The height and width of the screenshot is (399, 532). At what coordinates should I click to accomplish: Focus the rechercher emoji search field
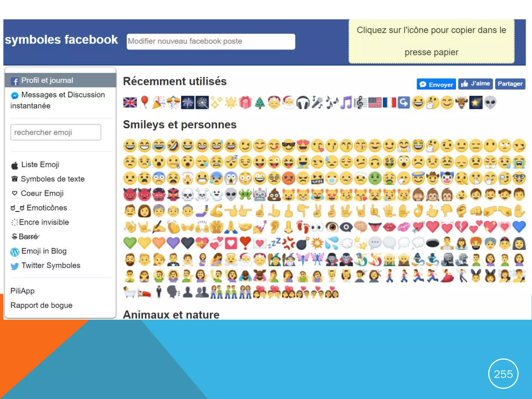click(56, 132)
